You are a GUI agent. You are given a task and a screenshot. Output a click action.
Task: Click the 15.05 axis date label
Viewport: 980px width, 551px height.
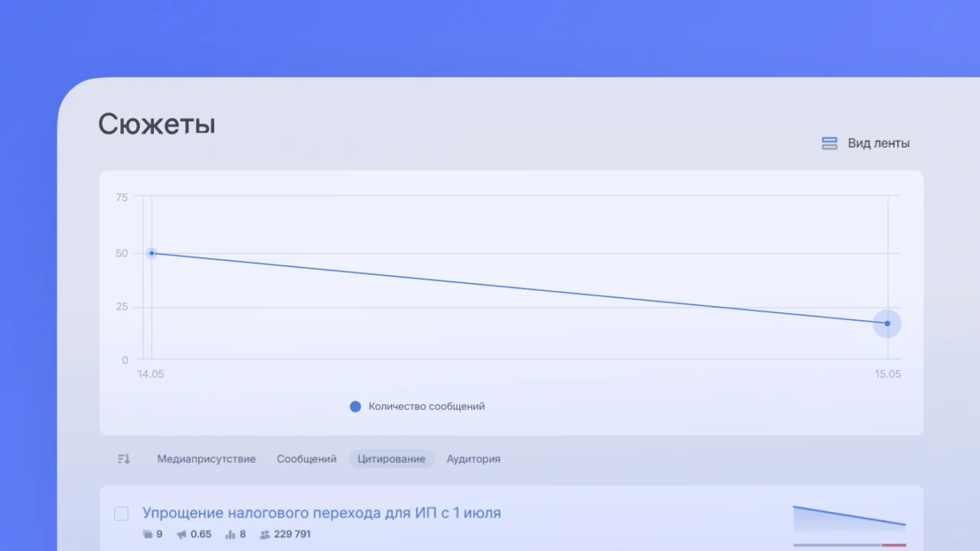tap(888, 374)
